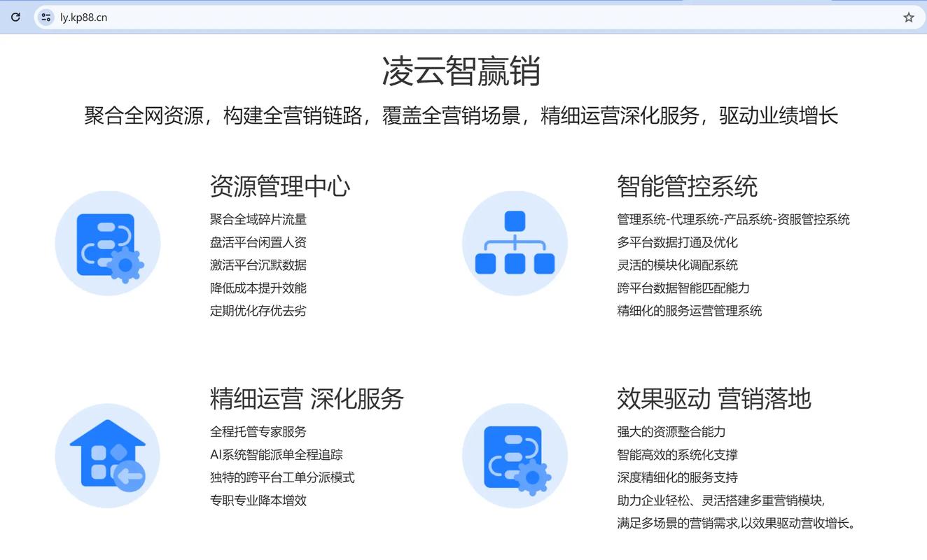Bookmark this page with the star icon
927x560 pixels.
click(908, 17)
